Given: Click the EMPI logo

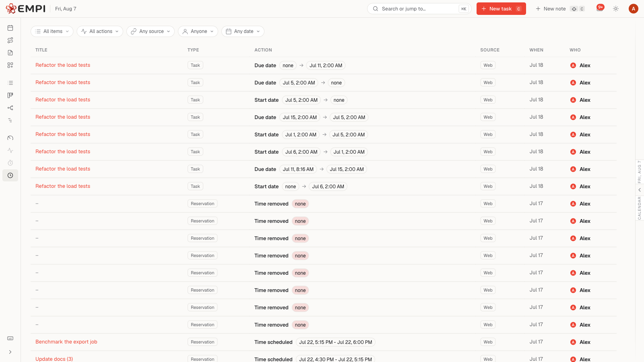Looking at the screenshot, I should tap(26, 8).
